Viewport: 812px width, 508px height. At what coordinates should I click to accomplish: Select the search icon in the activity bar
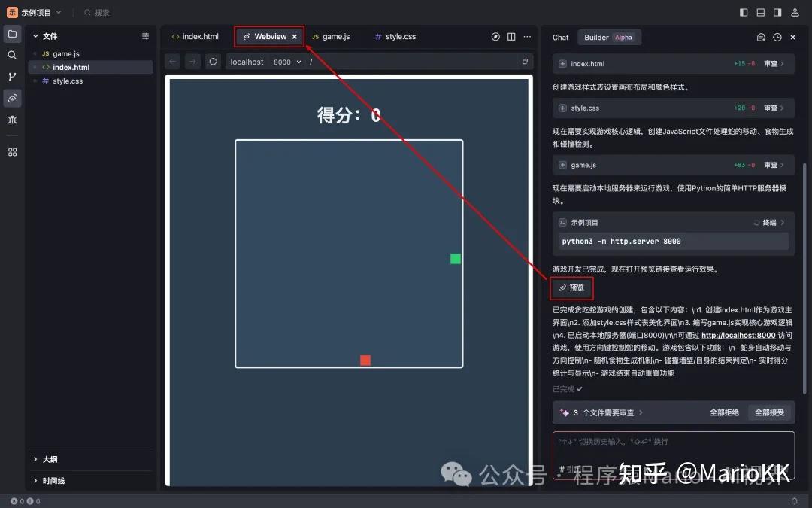coord(11,55)
